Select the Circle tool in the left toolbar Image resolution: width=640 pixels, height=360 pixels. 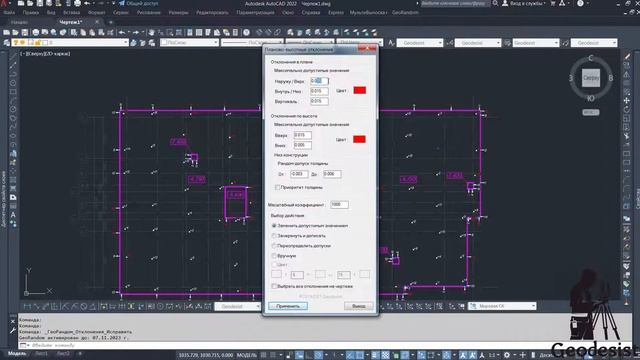coord(13,83)
